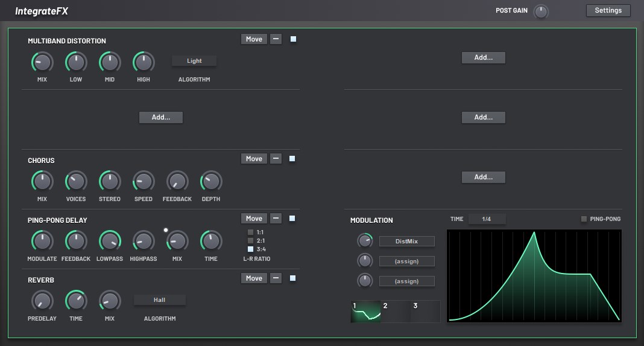Switch to modulation slot 3 tab
Viewport: 644px width, 346px height.
pos(426,312)
